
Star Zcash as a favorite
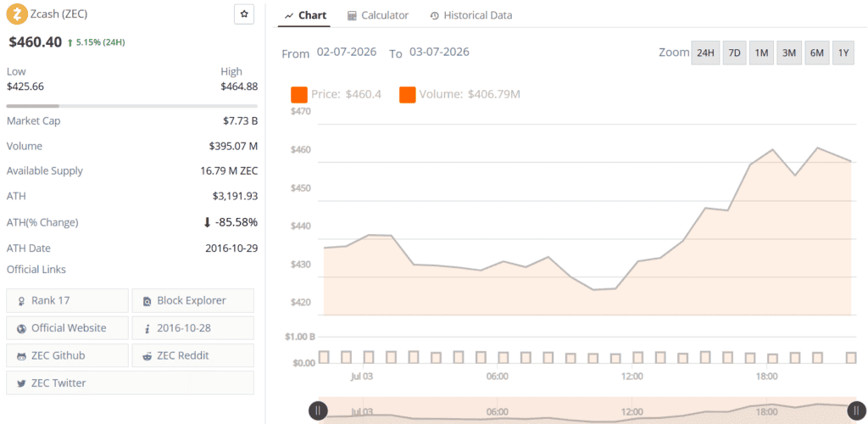click(244, 14)
